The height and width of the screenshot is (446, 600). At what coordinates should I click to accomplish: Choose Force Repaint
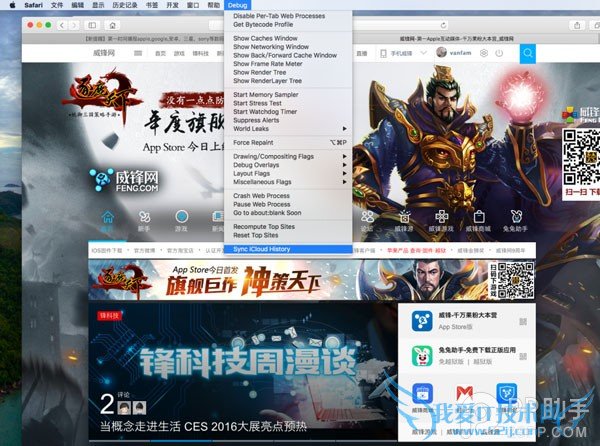[x=288, y=142]
